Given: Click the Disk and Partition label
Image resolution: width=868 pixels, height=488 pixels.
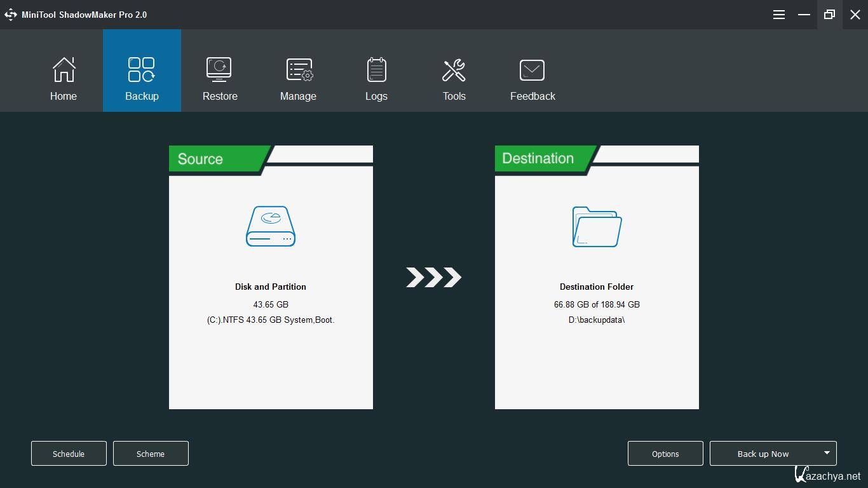Looking at the screenshot, I should coord(271,287).
